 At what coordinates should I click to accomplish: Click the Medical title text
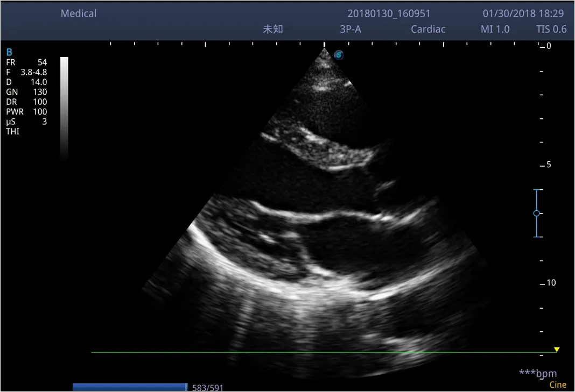[x=79, y=13]
